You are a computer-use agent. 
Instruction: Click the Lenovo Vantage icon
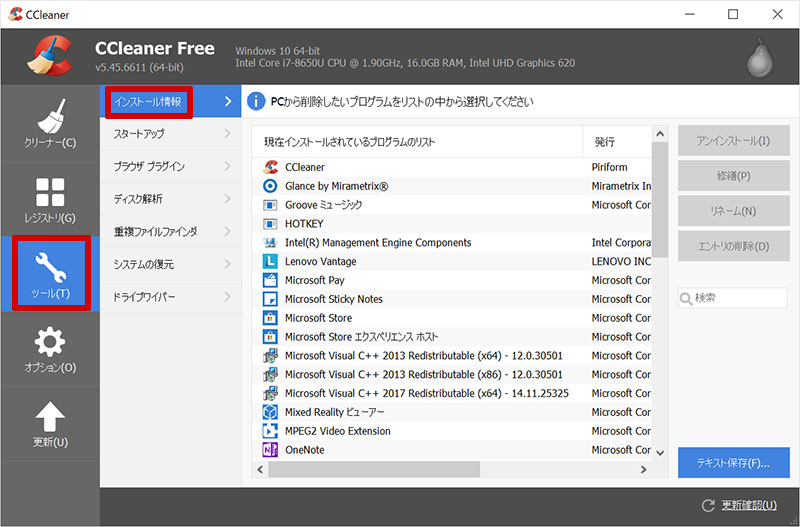click(270, 261)
